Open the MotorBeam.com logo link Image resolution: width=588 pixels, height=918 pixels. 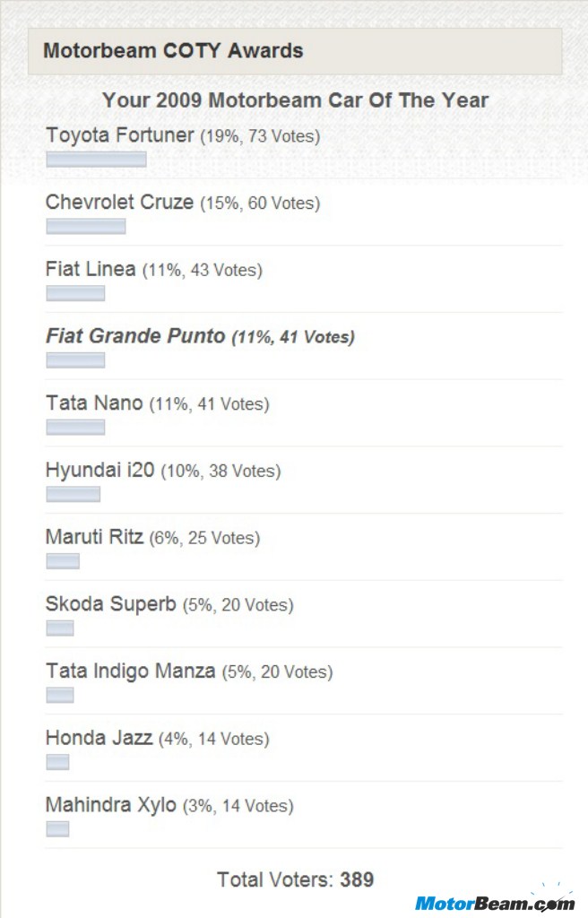pyautogui.click(x=495, y=902)
